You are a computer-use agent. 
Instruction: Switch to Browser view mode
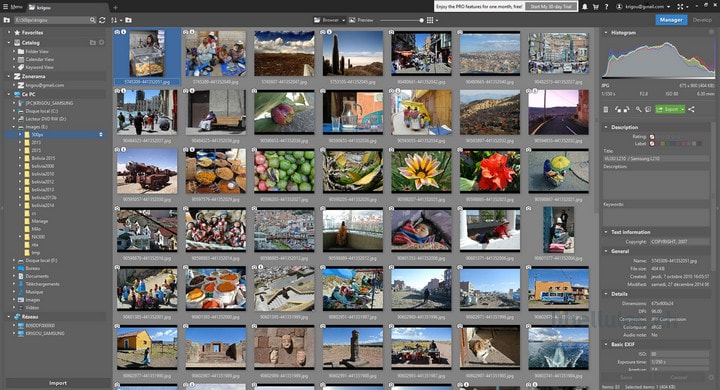coord(327,20)
